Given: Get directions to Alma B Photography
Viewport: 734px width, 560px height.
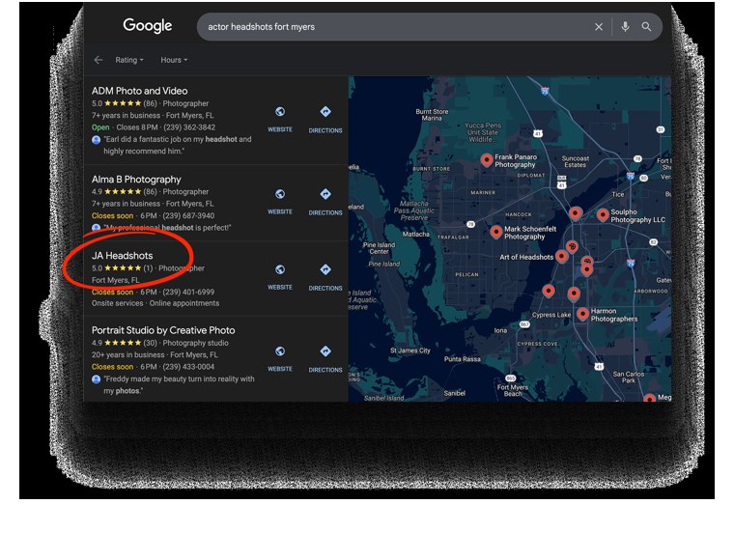Looking at the screenshot, I should [325, 202].
